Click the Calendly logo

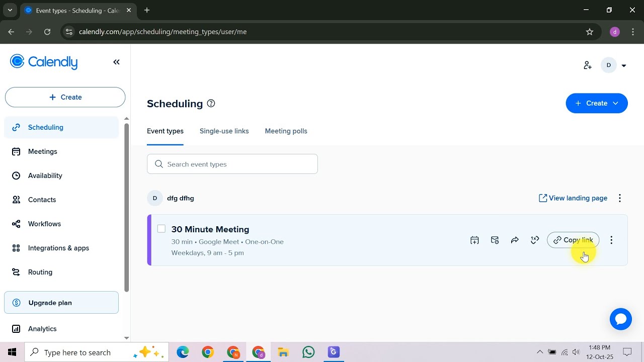44,62
